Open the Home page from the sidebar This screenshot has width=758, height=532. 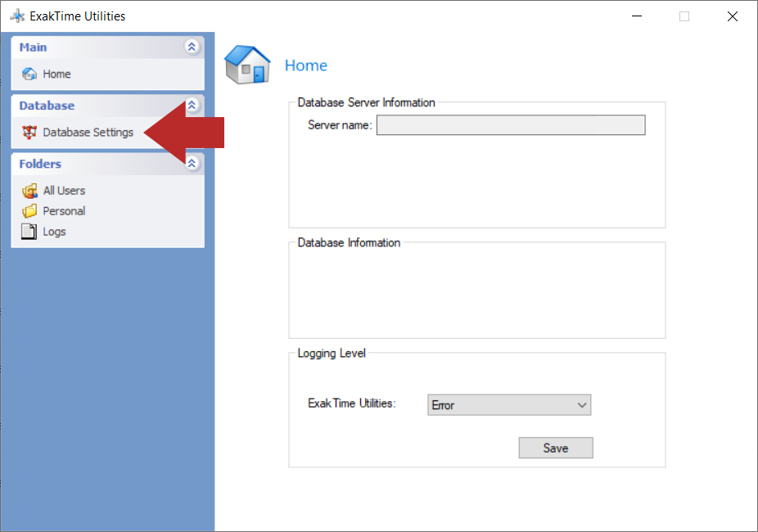[56, 74]
